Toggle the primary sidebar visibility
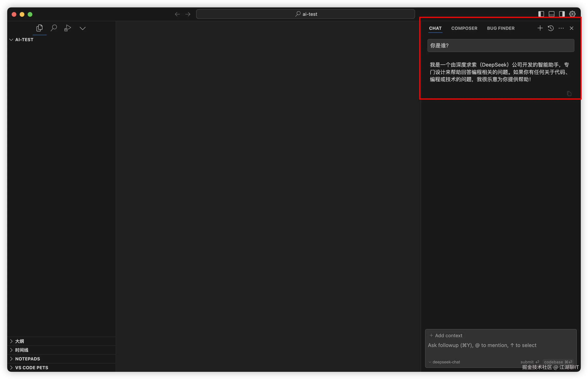This screenshot has height=379, width=588. (541, 14)
